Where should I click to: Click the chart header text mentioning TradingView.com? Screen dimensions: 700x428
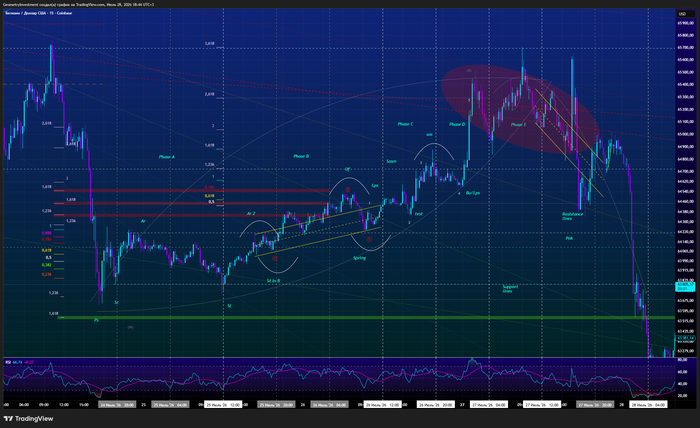click(77, 4)
